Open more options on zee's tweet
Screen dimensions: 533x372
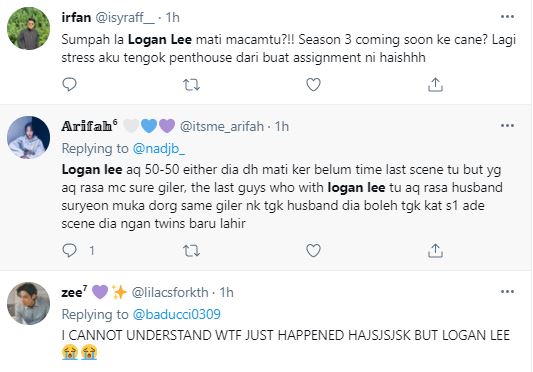click(507, 292)
